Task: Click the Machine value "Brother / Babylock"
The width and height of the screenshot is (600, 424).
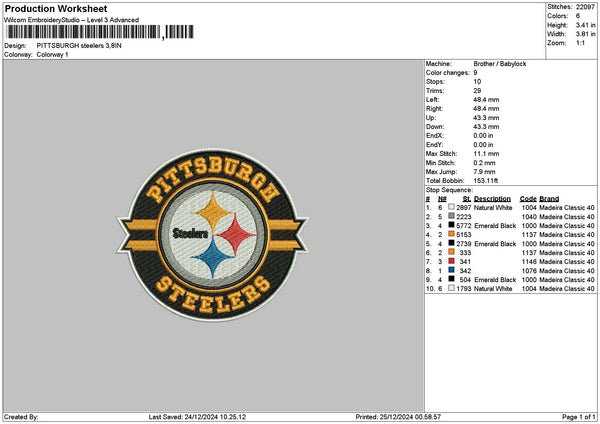Action: click(x=500, y=64)
